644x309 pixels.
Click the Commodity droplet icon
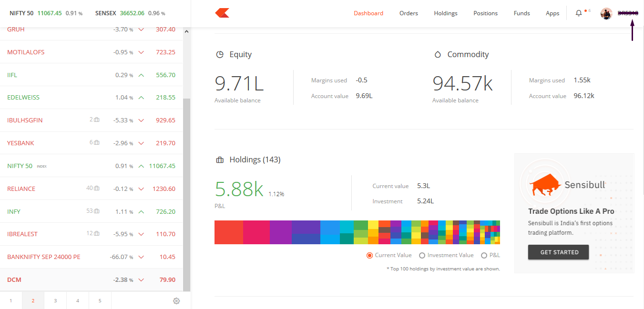coord(438,55)
